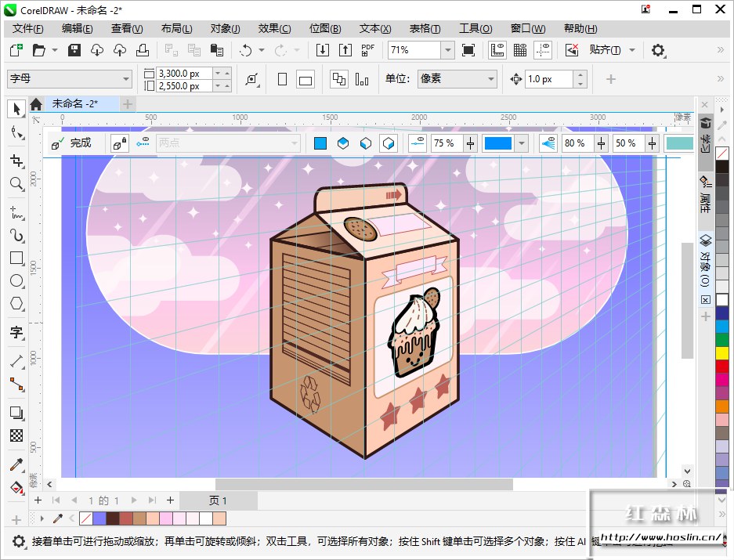
Task: Toggle Portrait page orientation
Action: pos(282,79)
